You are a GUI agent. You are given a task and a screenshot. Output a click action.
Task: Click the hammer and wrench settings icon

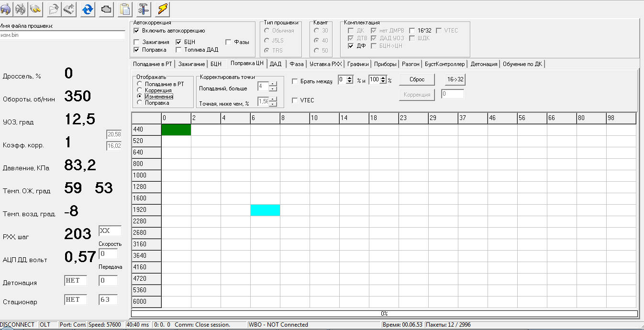coord(144,8)
